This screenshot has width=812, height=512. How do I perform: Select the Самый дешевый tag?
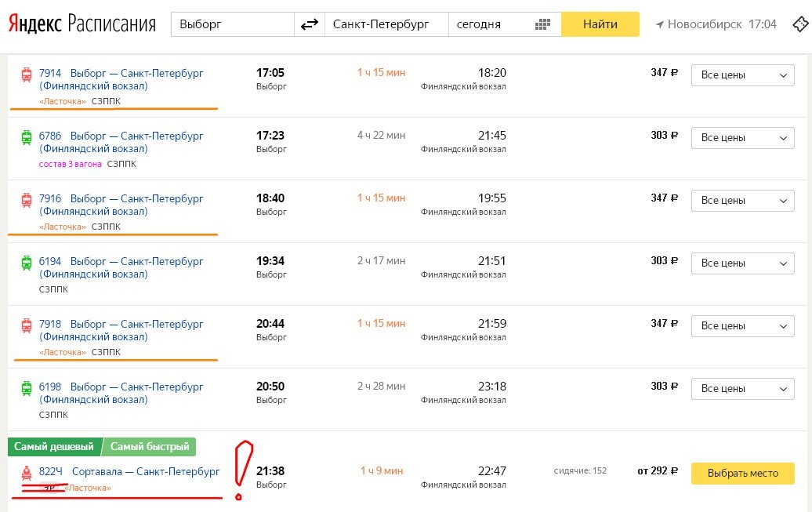[x=54, y=447]
